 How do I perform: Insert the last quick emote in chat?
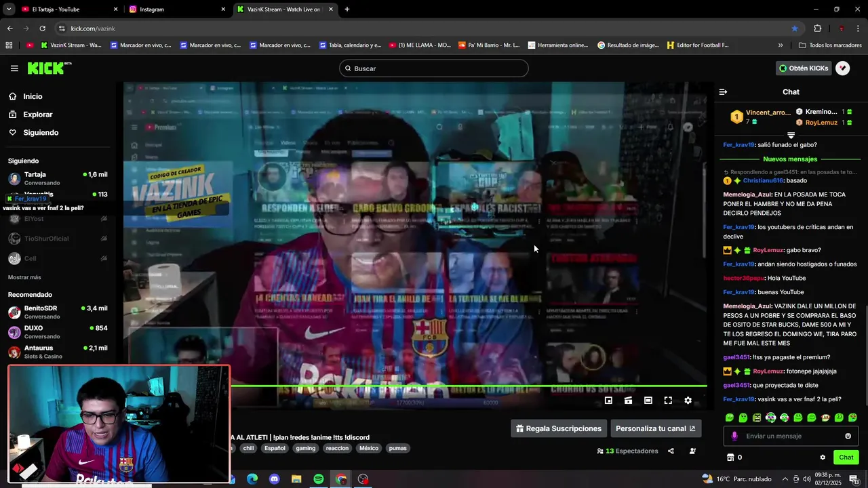coord(852,418)
